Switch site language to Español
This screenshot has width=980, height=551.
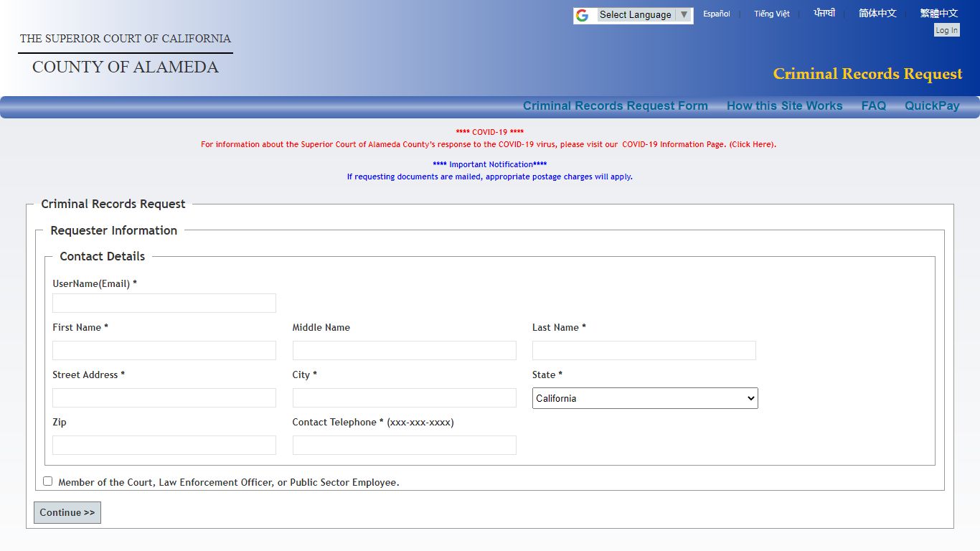point(716,14)
